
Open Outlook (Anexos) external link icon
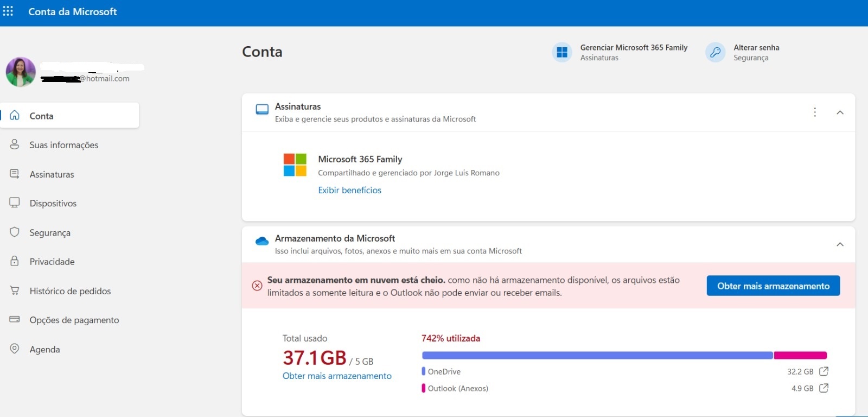[x=824, y=388]
